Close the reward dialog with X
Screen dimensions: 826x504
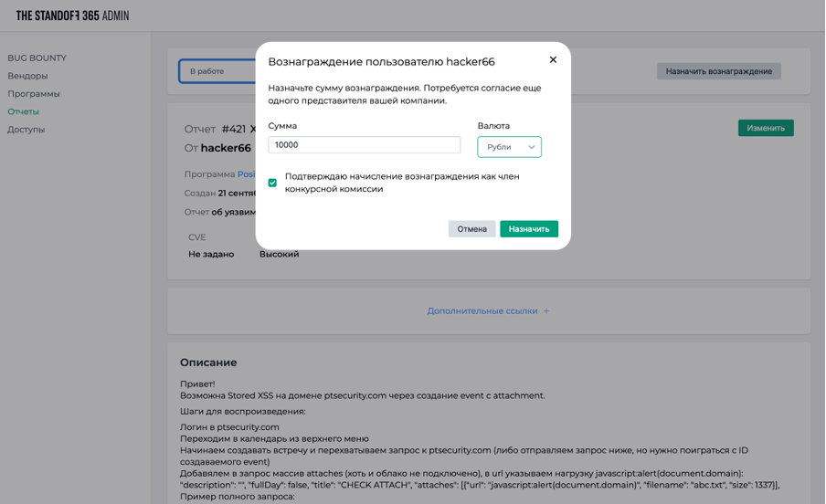tap(553, 60)
